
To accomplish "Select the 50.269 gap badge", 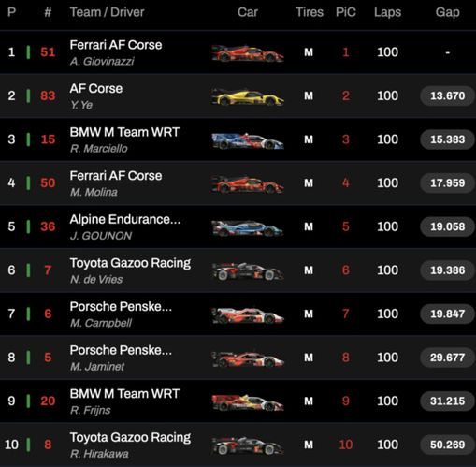I will tap(447, 445).
